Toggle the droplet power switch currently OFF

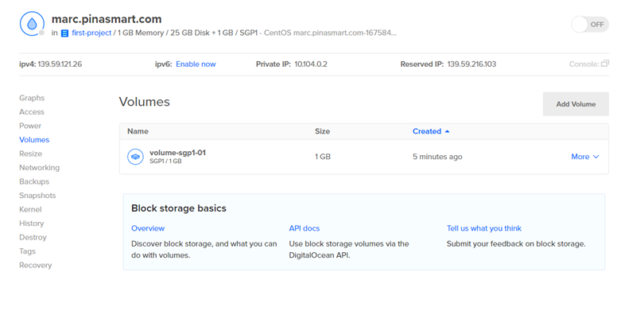coord(590,25)
